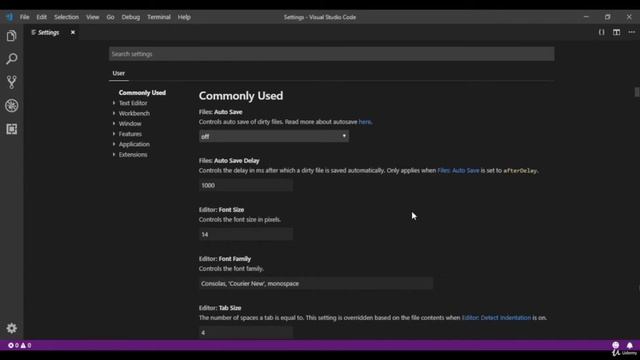Edit the Font Family text field
This screenshot has height=360, width=640.
(x=316, y=283)
